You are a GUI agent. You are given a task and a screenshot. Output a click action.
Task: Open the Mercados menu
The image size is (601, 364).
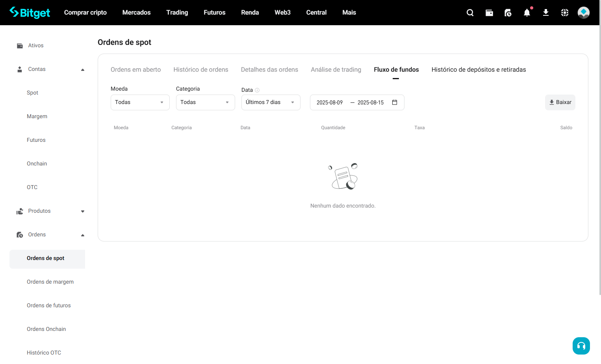click(x=137, y=13)
